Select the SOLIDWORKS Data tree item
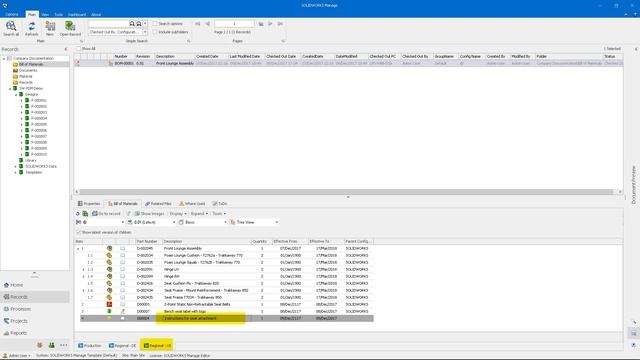This screenshot has width=640, height=360. click(41, 167)
